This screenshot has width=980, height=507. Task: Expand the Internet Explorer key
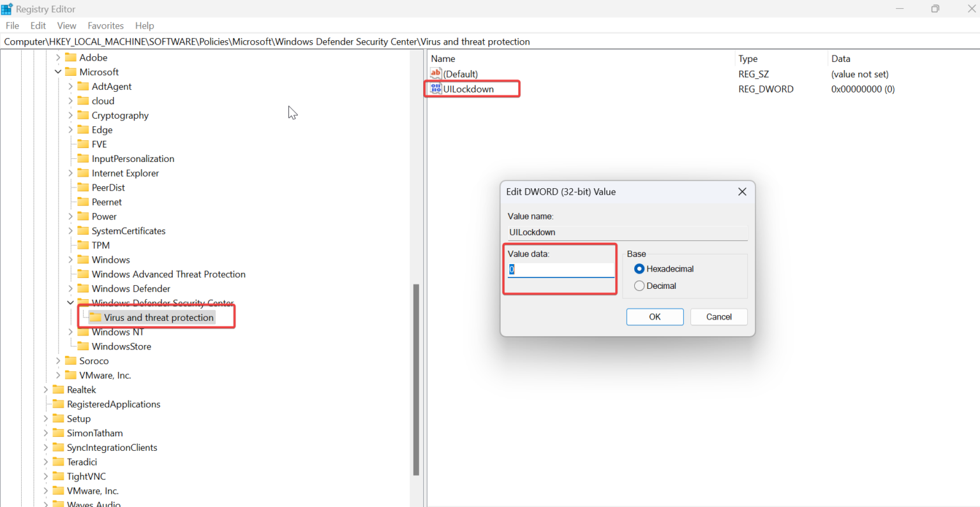pos(70,173)
